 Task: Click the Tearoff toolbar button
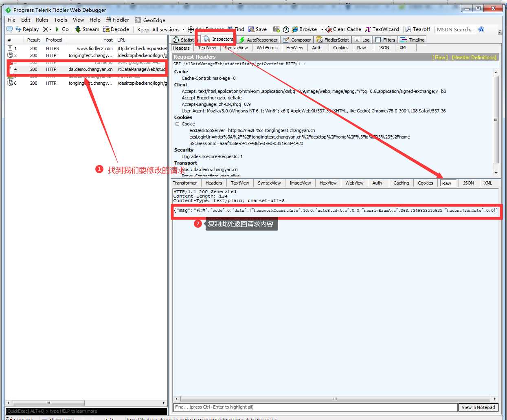[x=418, y=29]
